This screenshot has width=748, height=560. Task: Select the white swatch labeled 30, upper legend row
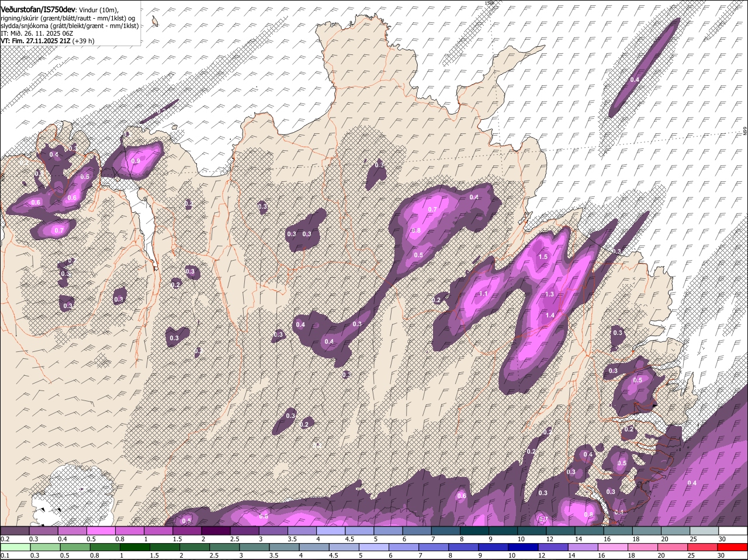[733, 531]
